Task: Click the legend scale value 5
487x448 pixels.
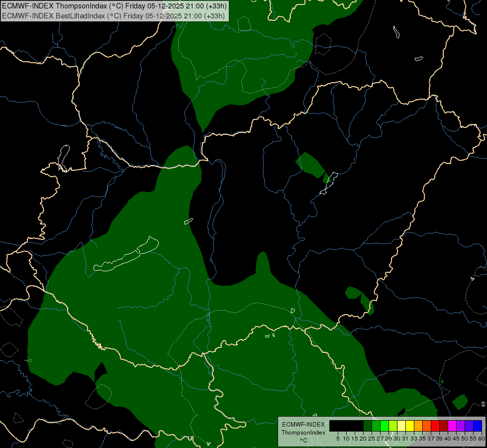Action: pos(338,439)
